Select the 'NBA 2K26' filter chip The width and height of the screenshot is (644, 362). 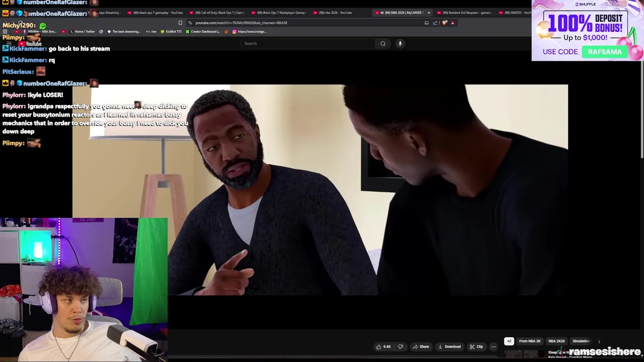[x=556, y=341]
